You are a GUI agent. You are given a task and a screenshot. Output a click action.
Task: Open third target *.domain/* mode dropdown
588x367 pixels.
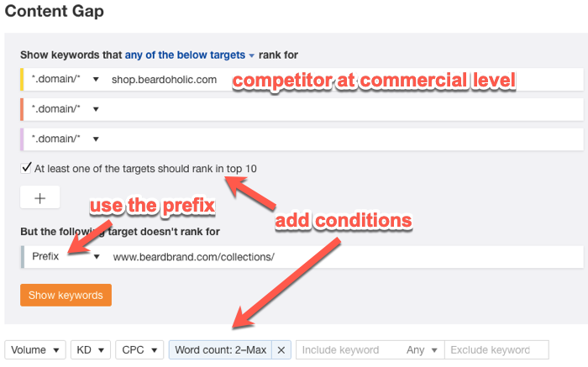pos(66,139)
